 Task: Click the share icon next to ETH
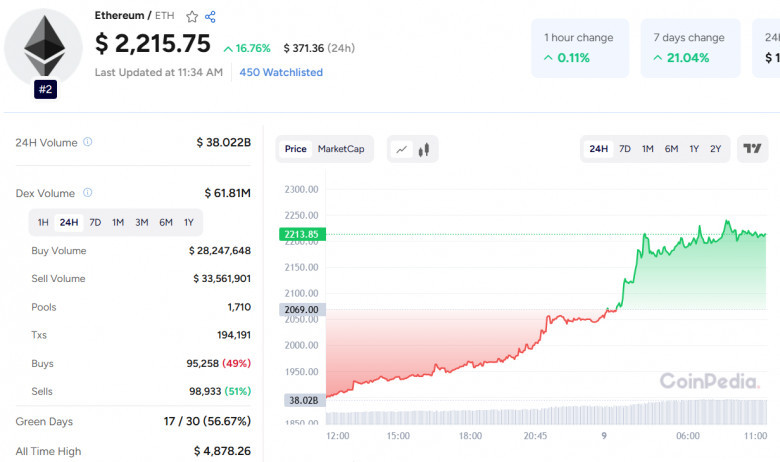tap(210, 17)
